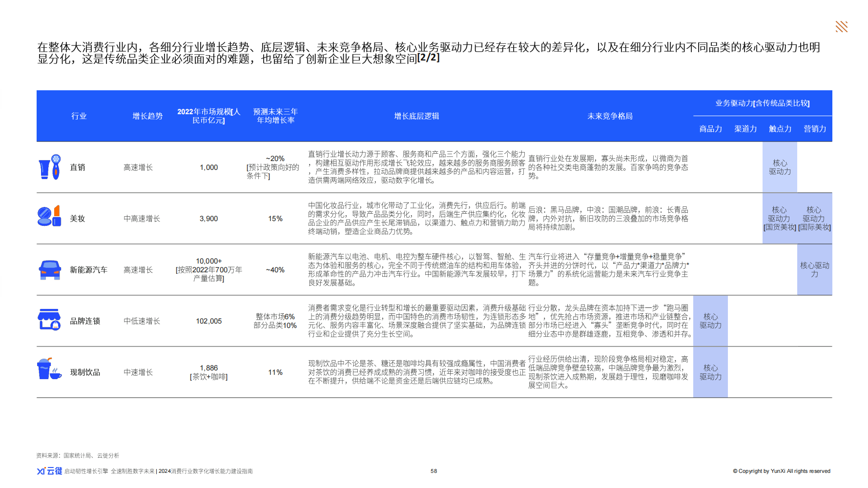Click the 资料来源 source note
Screen dimensions: 868x488
[78, 455]
